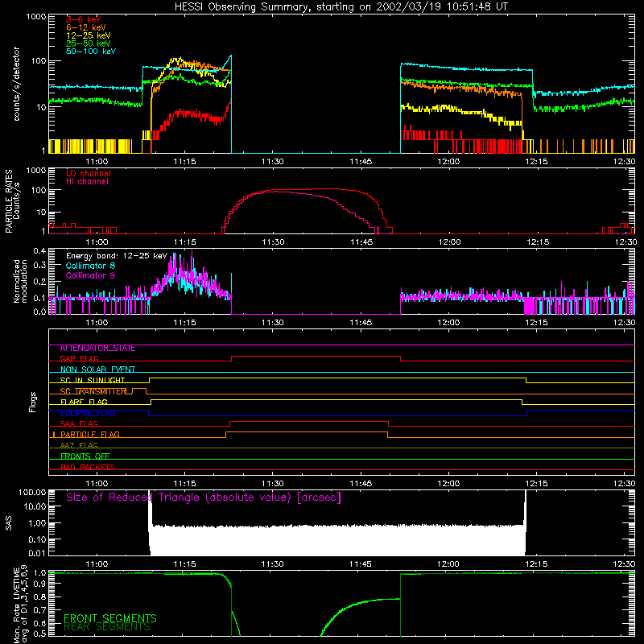The height and width of the screenshot is (644, 644).
Task: Click the '0.3' tick in the modulation panel
Action: [x=39, y=265]
